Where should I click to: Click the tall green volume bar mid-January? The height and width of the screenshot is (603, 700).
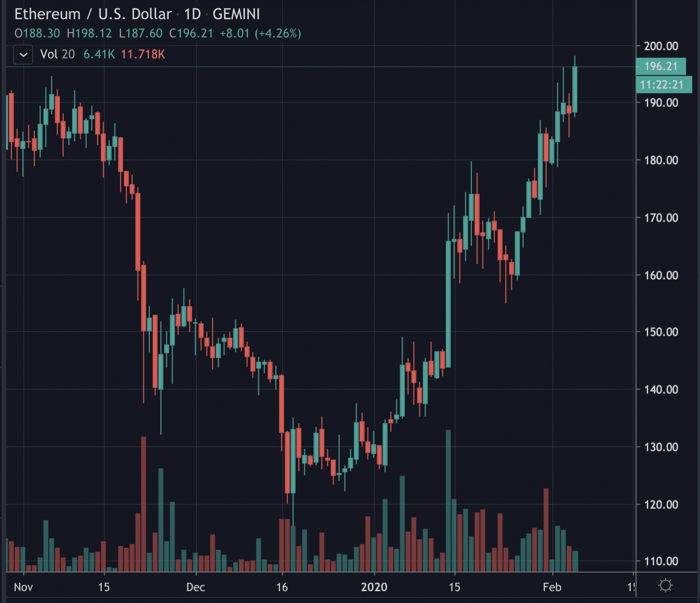pos(448,501)
